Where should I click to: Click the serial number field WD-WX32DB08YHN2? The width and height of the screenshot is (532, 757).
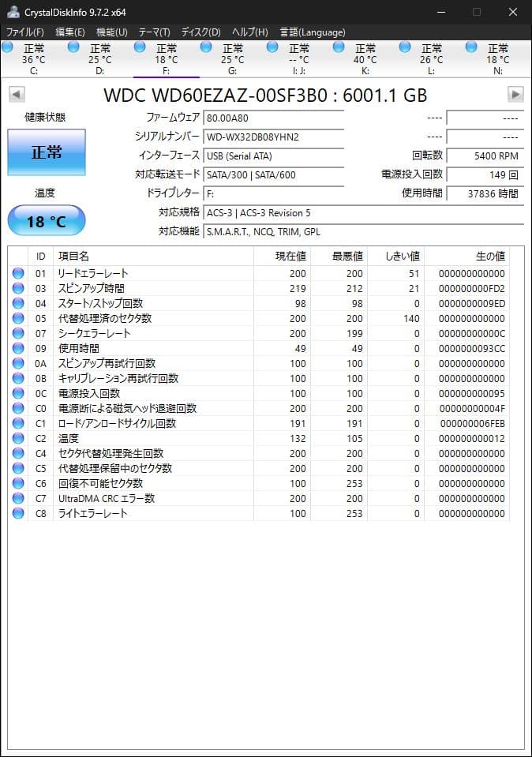(274, 137)
